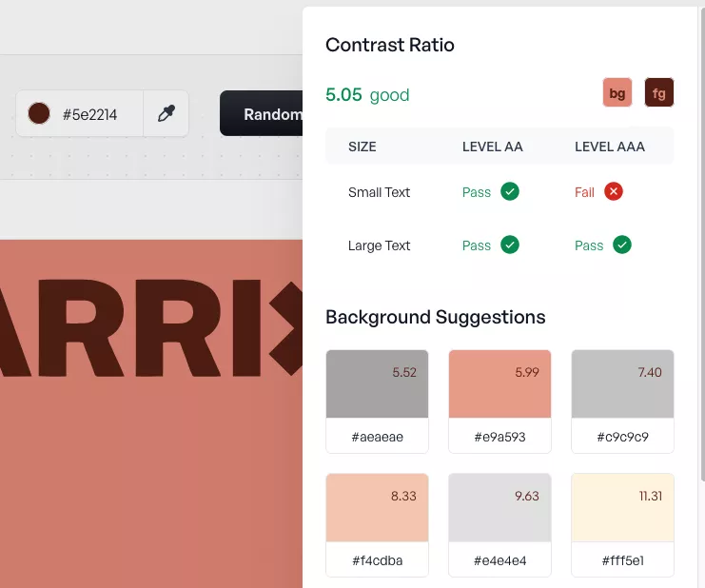Apply the #fff5e1 background suggestion
The height and width of the screenshot is (588, 705).
click(622, 525)
